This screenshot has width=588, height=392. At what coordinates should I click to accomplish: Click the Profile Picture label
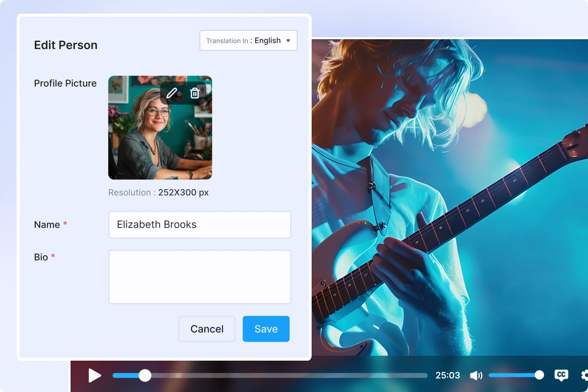65,83
